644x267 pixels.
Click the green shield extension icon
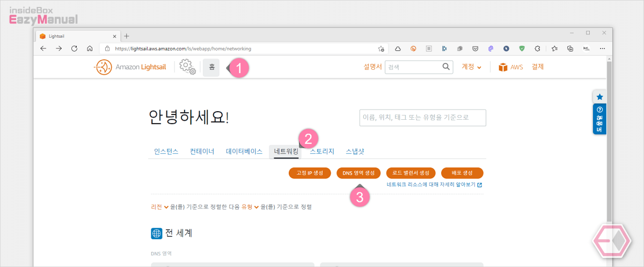click(522, 48)
